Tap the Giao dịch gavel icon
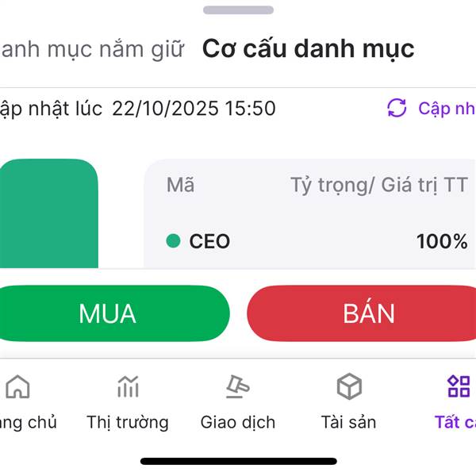The width and height of the screenshot is (476, 476). pyautogui.click(x=237, y=387)
